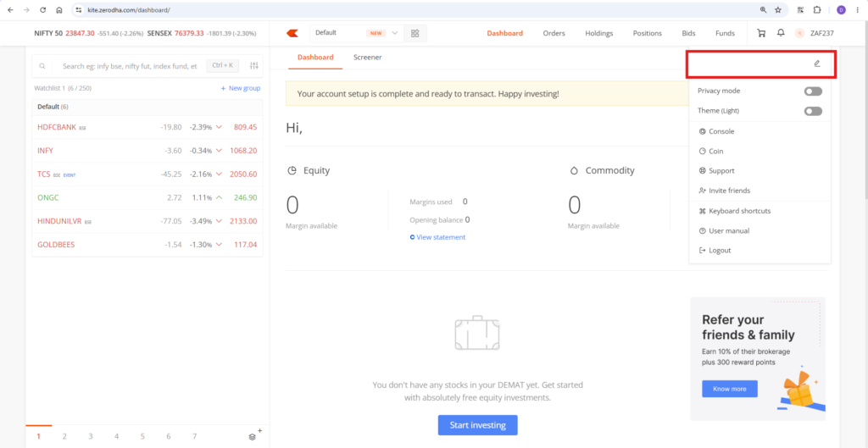Click the QR code icon in browser toolbar
Screen dimensions: 868x448
coord(800,10)
